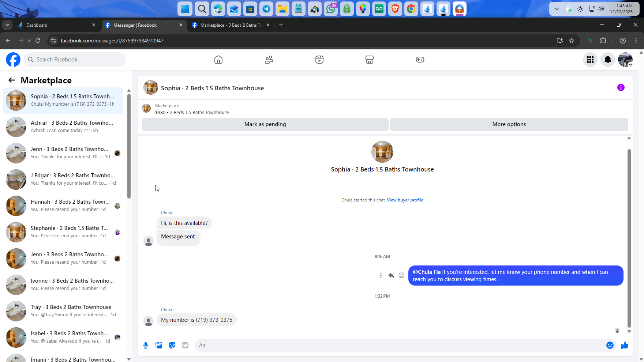Open WhatsApp from the taskbar
The height and width of the screenshot is (362, 644).
[x=331, y=9]
